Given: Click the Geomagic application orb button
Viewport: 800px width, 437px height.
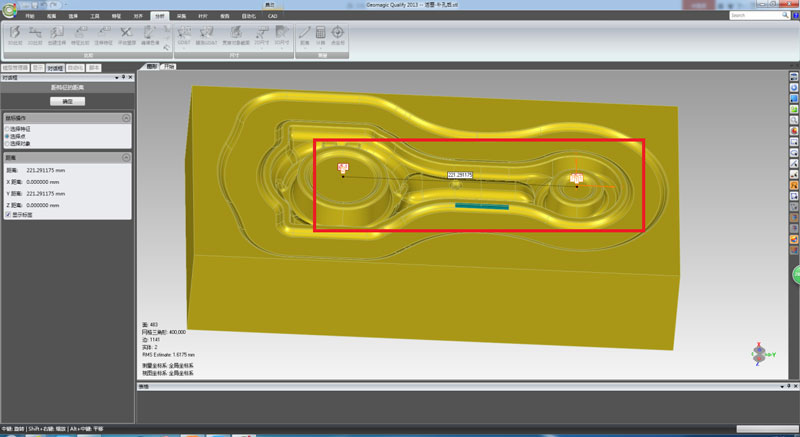Looking at the screenshot, I should pyautogui.click(x=11, y=9).
